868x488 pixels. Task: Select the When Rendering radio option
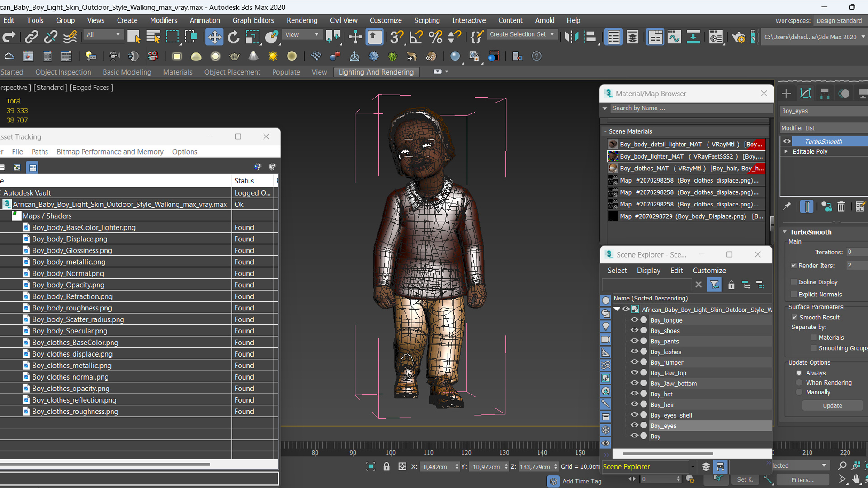pyautogui.click(x=799, y=383)
